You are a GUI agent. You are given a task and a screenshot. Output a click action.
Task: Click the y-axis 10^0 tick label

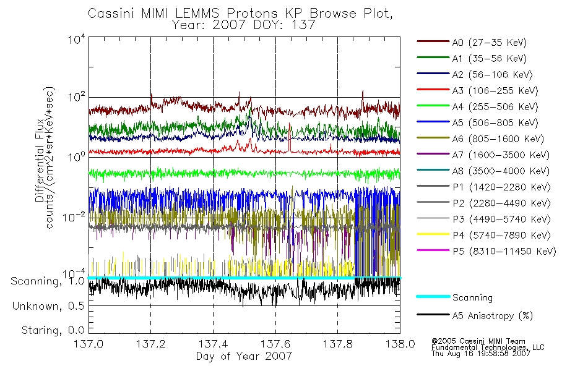77,156
